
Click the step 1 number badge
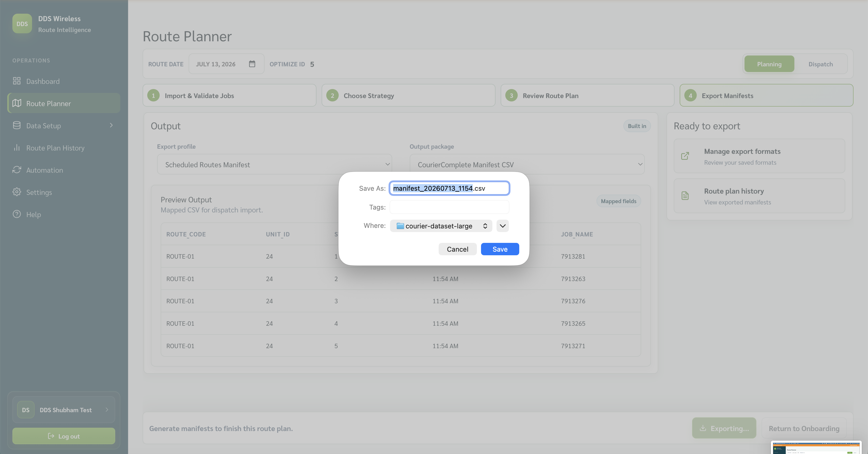point(153,95)
